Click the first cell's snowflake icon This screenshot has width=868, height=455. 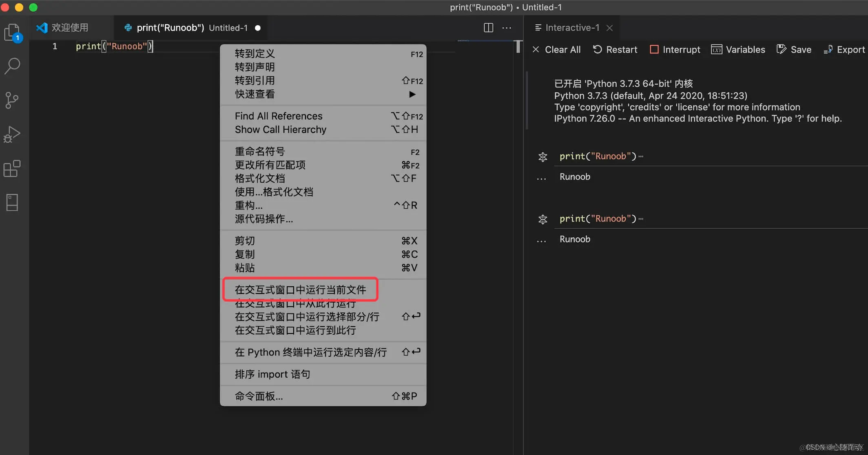tap(542, 157)
